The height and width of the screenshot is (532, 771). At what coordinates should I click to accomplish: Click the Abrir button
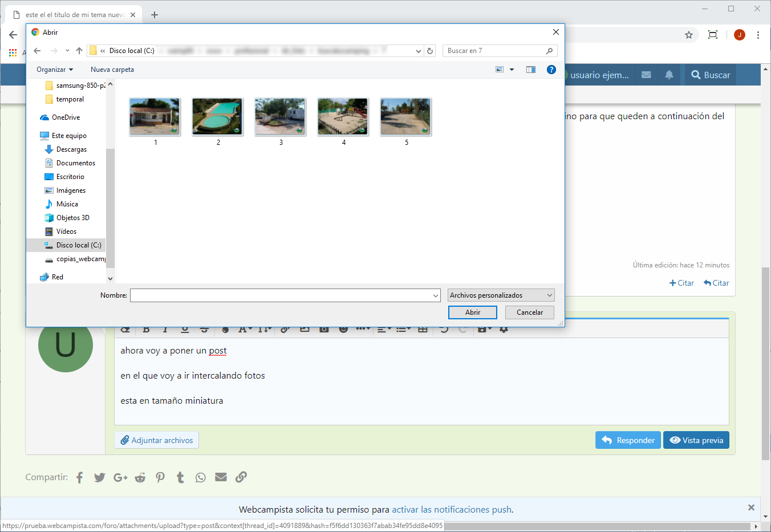coord(473,312)
